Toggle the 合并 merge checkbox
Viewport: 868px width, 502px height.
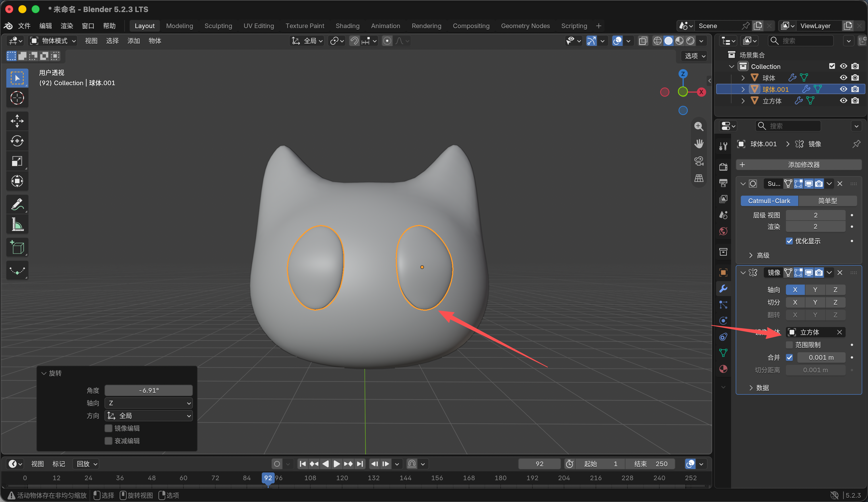789,357
